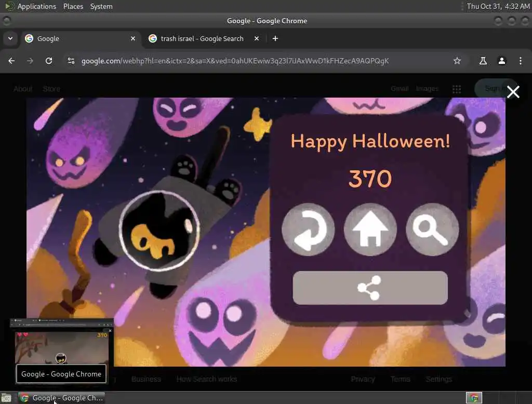Click the Store link
The height and width of the screenshot is (404, 532).
(51, 89)
